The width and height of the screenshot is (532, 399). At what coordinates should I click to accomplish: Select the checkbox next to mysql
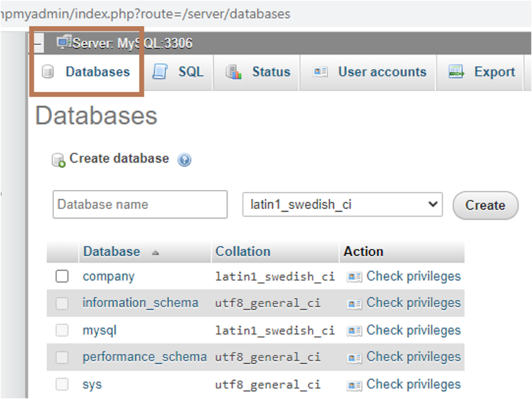point(61,330)
